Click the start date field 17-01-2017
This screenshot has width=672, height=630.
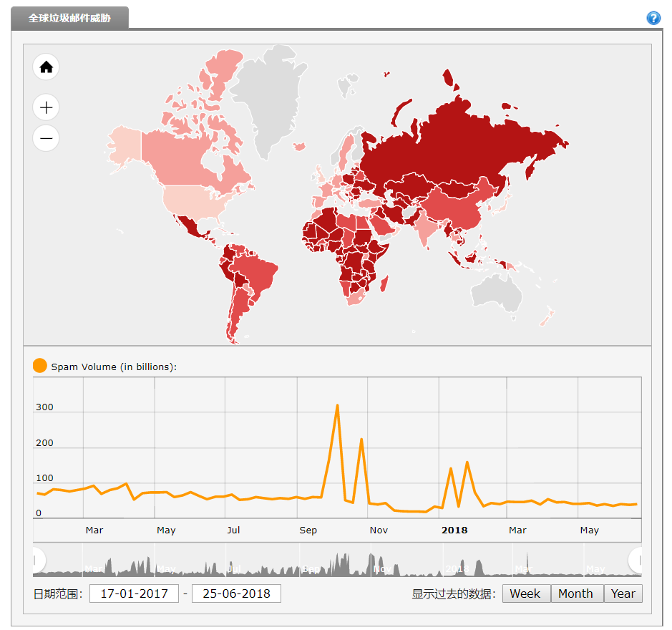134,593
